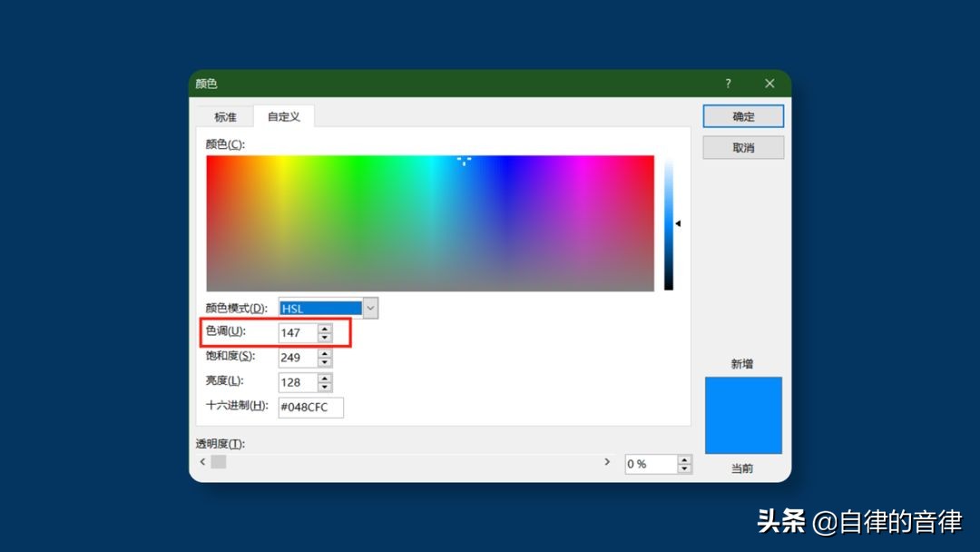Close the 颜色 dialog
The width and height of the screenshot is (980, 552).
[x=769, y=84]
